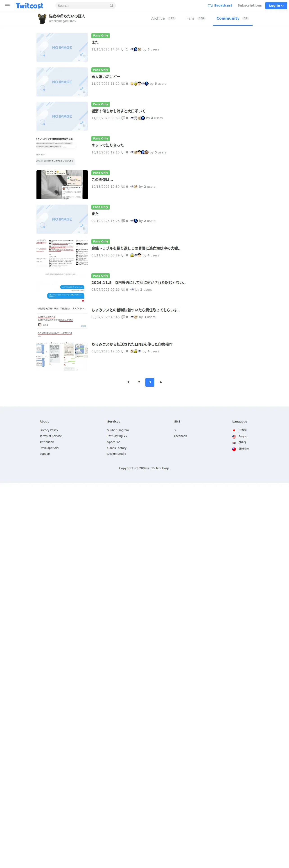Screen dimensions: 289x868
Task: Click the Taiwan flag icon
Action: (234, 450)
